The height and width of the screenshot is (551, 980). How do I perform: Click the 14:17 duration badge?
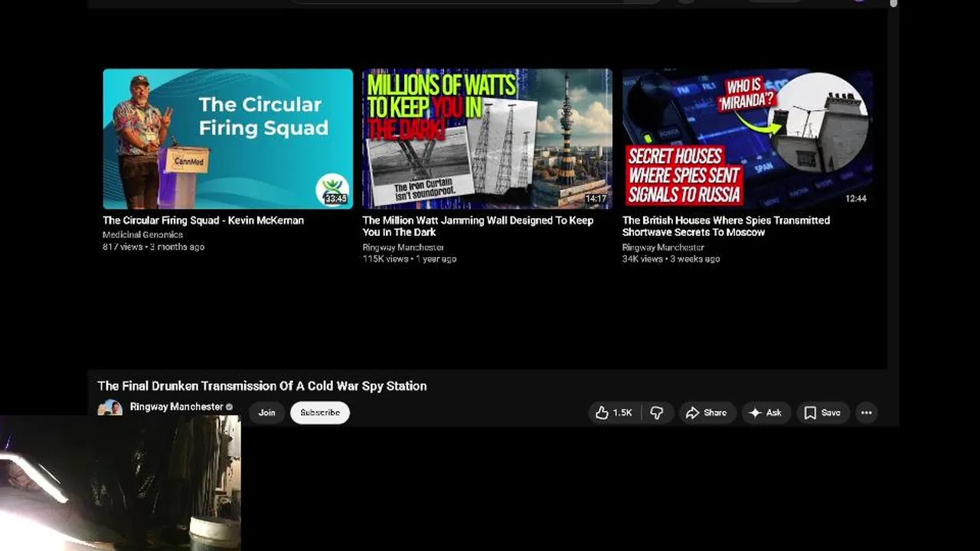coord(596,199)
